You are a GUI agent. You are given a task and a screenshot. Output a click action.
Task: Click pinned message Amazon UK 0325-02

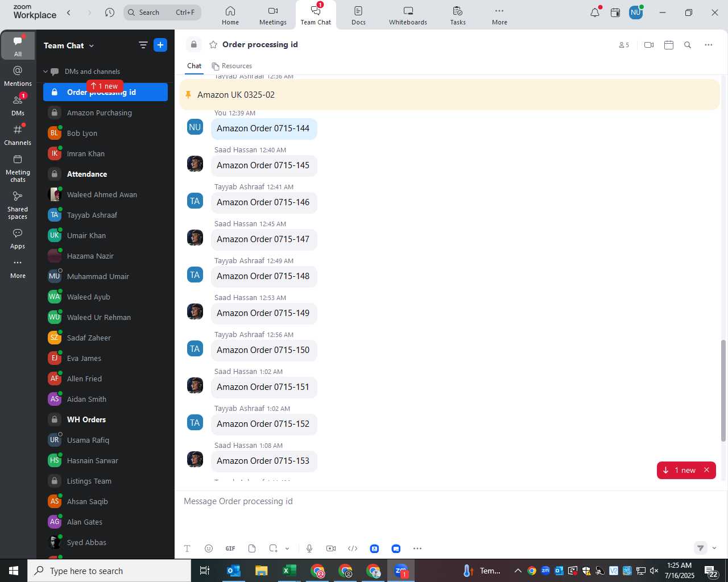click(x=449, y=94)
